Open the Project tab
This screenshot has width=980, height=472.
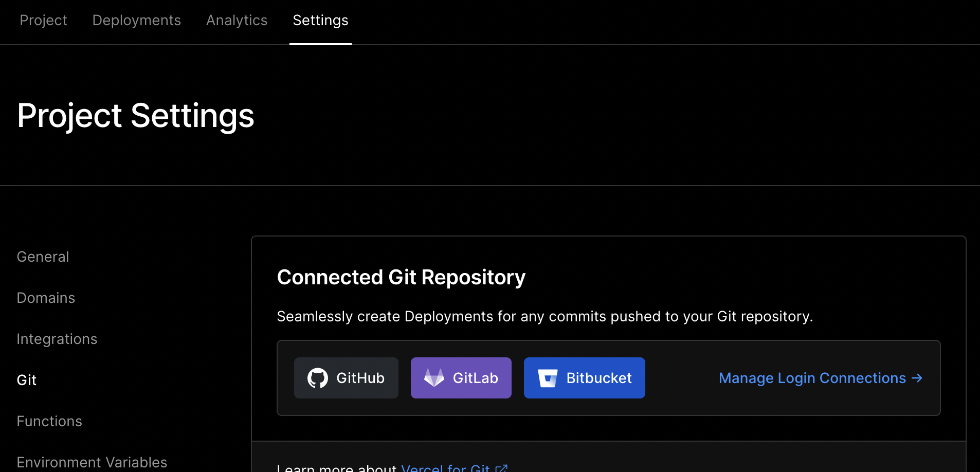pyautogui.click(x=43, y=20)
